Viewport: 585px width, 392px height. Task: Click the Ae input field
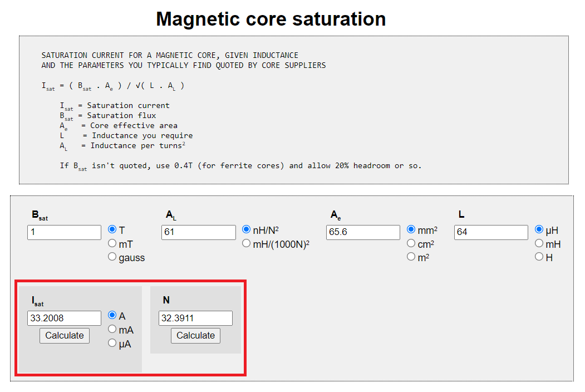363,232
